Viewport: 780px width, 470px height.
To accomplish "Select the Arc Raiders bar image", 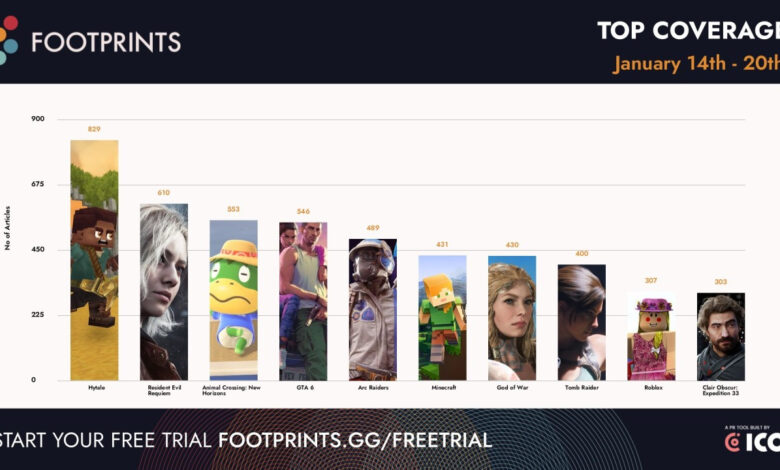I will pos(372,309).
